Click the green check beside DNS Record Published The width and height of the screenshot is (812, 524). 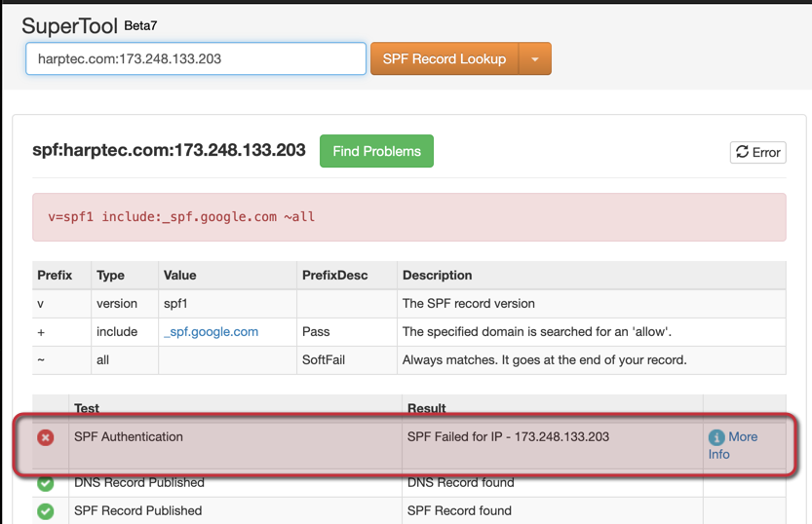point(46,483)
